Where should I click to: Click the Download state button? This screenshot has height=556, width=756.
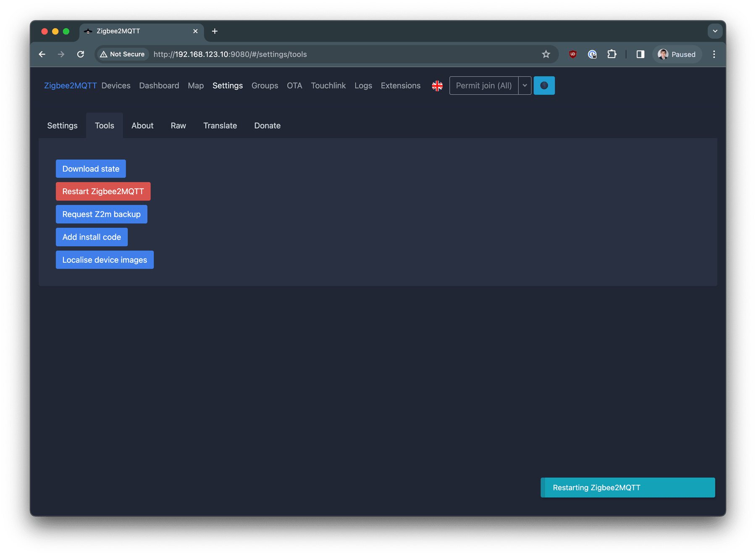[x=90, y=169]
